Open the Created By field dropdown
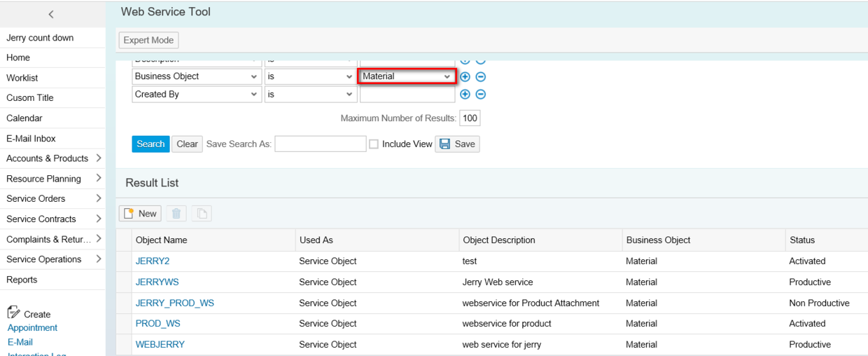Image resolution: width=868 pixels, height=356 pixels. 253,95
